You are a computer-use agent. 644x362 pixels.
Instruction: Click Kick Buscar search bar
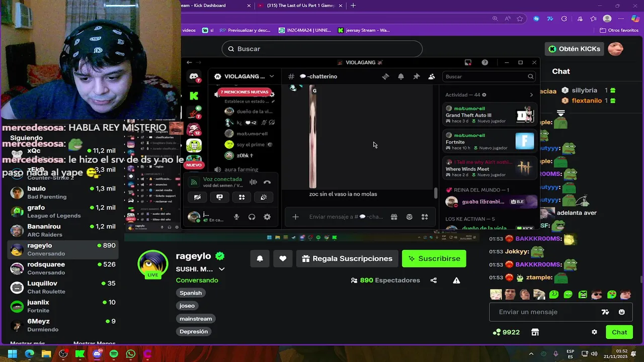click(322, 49)
